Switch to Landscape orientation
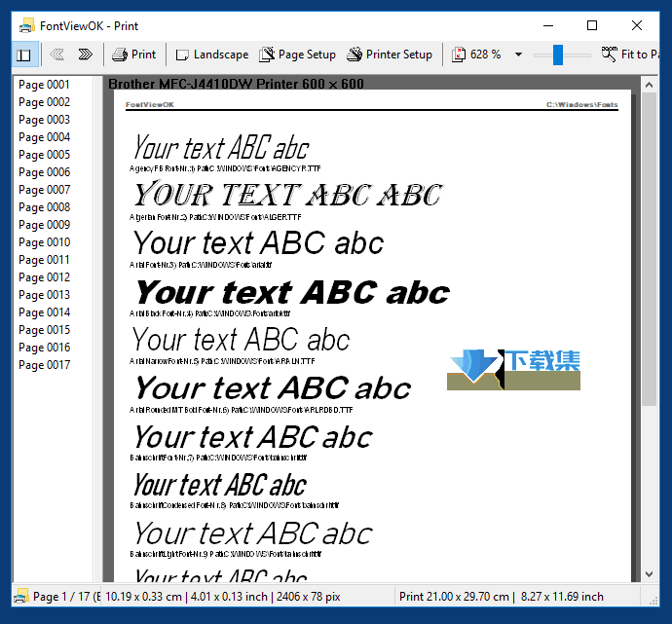The image size is (672, 624). 212,55
